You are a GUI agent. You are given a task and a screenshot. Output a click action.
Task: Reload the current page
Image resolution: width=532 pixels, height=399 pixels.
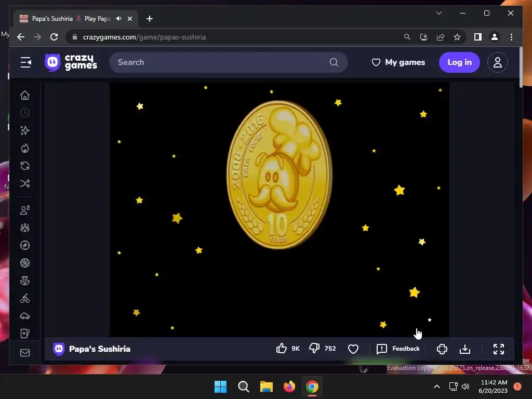tap(54, 37)
